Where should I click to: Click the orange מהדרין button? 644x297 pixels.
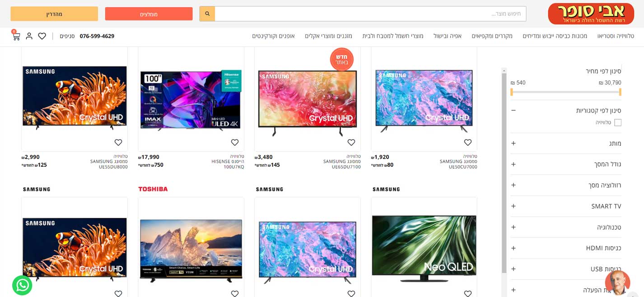click(x=54, y=14)
